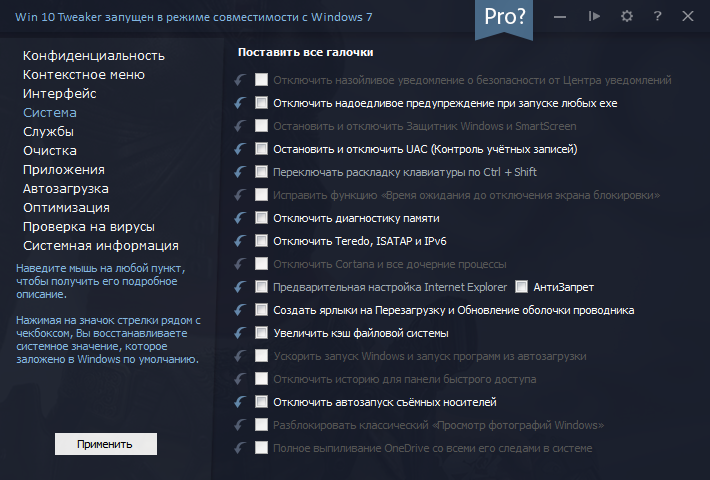Click the question mark help icon
The image size is (710, 480).
[x=657, y=17]
